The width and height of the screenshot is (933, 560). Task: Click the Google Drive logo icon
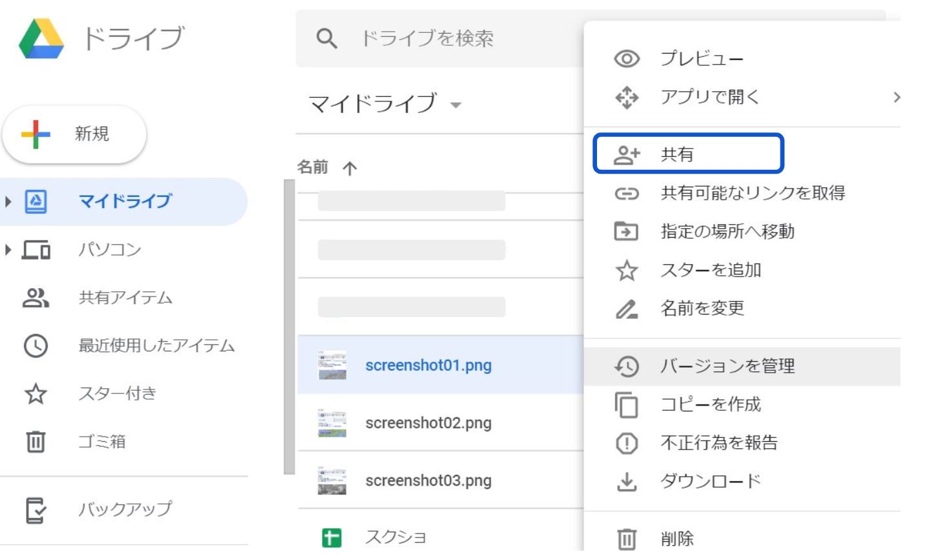(x=41, y=39)
